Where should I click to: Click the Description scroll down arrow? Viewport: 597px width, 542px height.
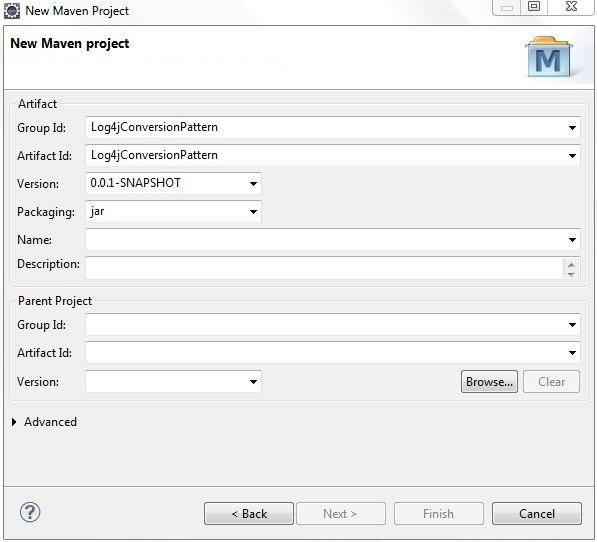(x=571, y=274)
